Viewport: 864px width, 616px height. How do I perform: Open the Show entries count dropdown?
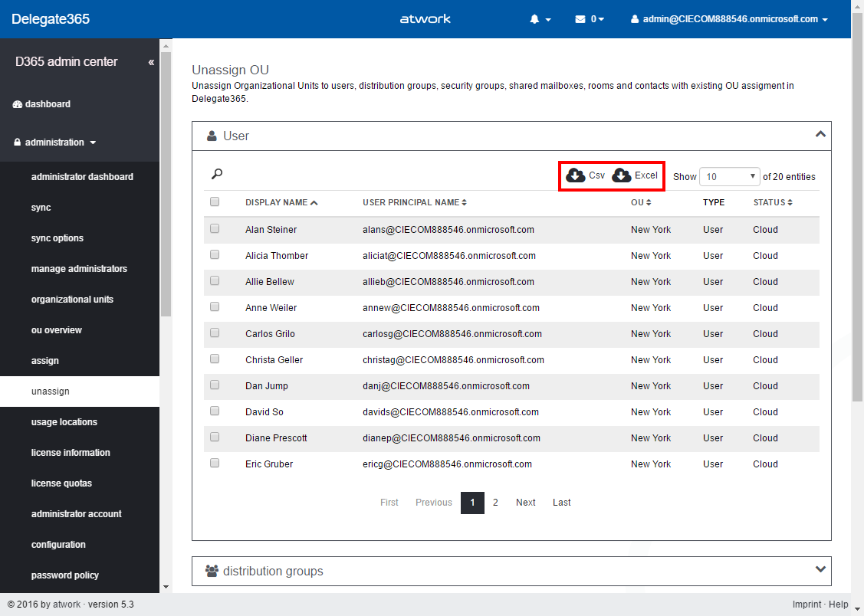tap(729, 176)
